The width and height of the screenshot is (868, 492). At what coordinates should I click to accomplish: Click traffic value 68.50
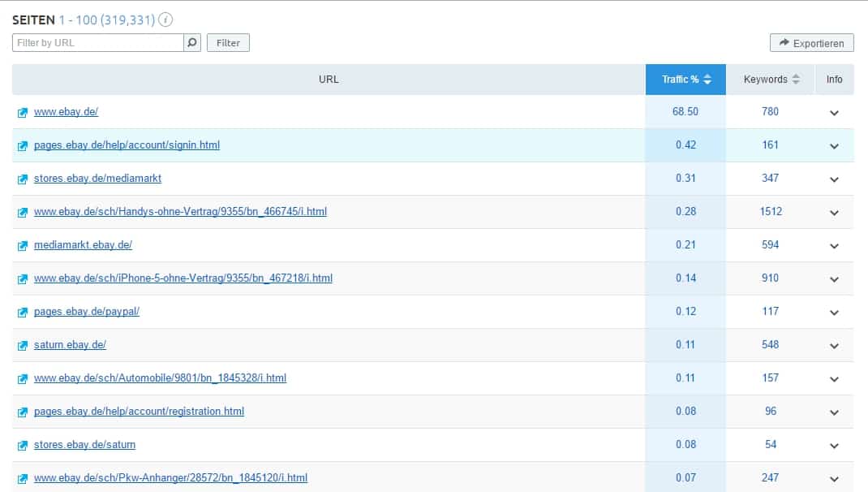click(685, 111)
